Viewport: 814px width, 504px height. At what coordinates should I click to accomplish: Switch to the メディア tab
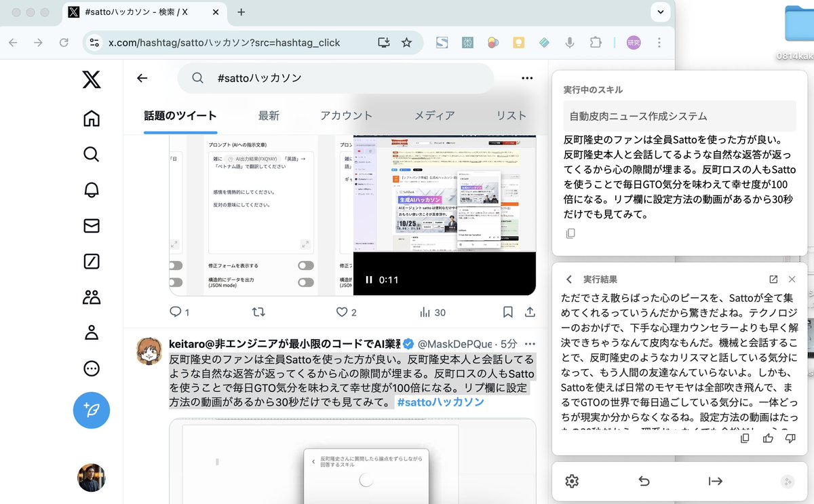point(434,115)
